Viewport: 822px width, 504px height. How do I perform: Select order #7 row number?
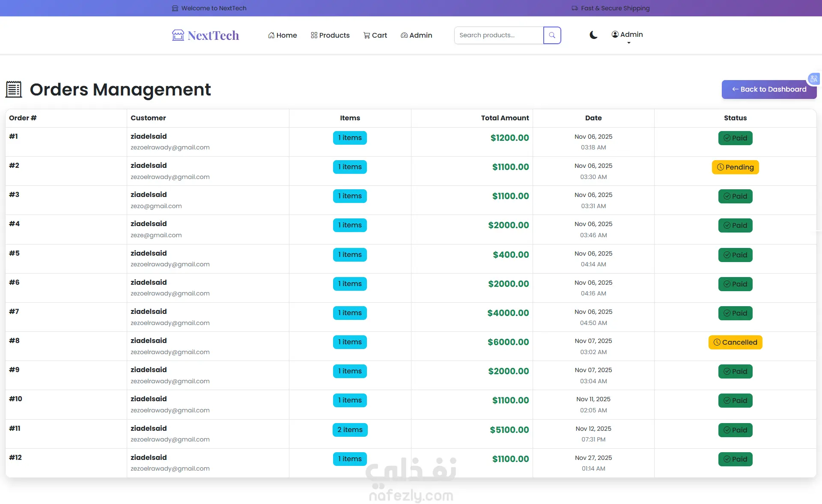tap(14, 311)
